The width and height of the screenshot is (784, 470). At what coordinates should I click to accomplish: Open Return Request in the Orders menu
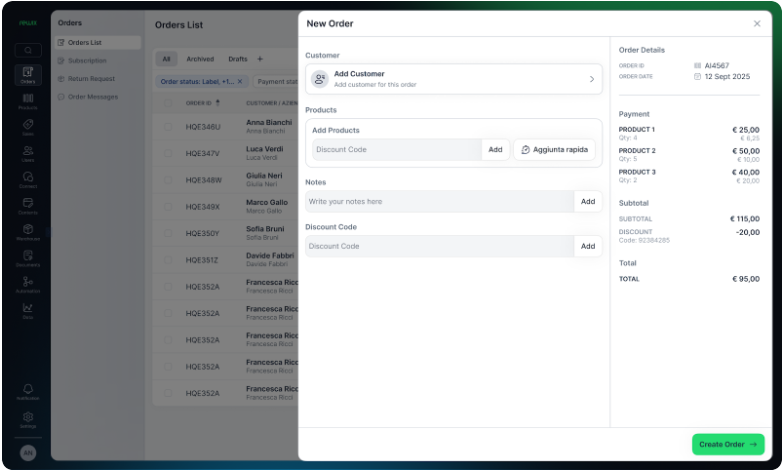coord(91,78)
